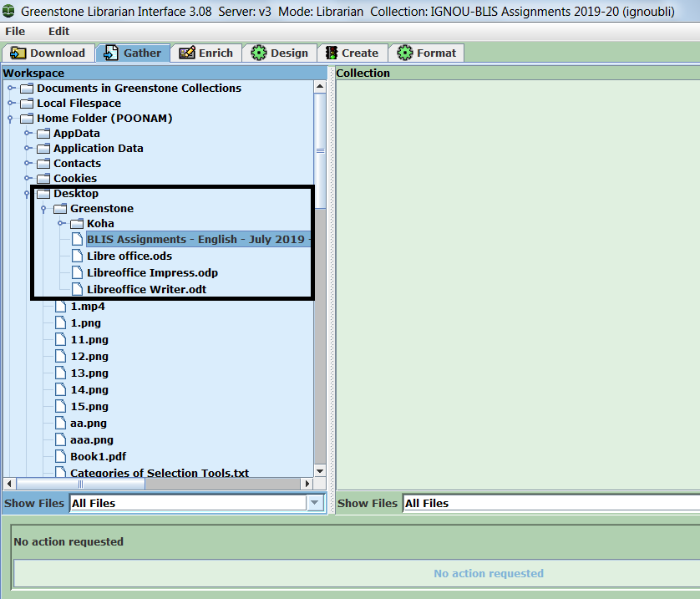Open the File menu
700x599 pixels.
coord(14,31)
